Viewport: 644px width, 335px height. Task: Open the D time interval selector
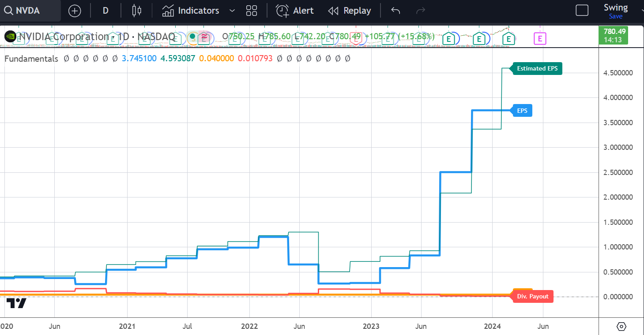pos(105,11)
